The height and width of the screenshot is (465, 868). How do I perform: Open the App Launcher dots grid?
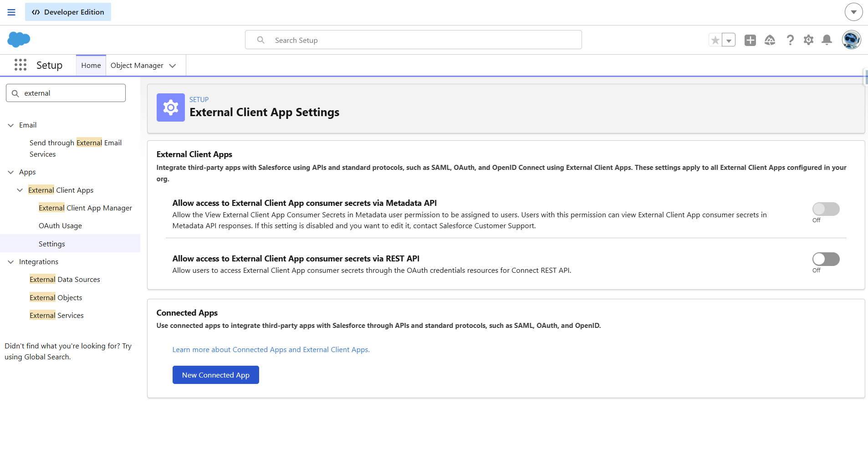[x=20, y=65]
